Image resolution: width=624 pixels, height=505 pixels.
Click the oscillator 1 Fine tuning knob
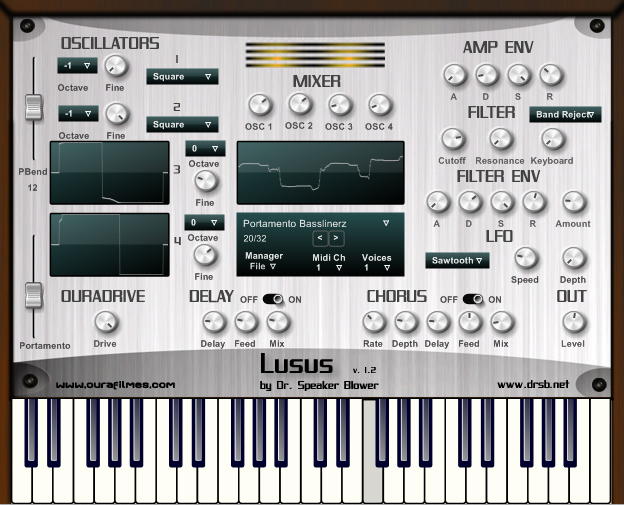click(x=116, y=66)
